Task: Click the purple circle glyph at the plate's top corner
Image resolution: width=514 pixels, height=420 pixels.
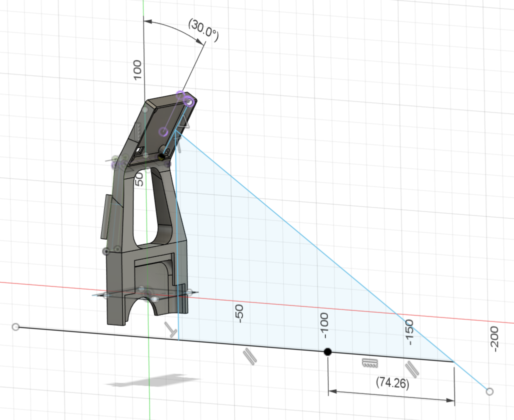Action: point(189,102)
